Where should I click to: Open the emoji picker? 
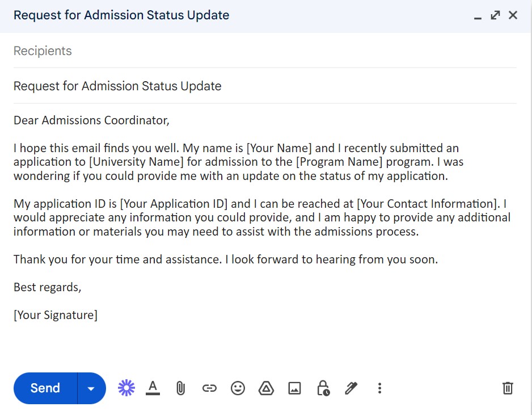(238, 388)
